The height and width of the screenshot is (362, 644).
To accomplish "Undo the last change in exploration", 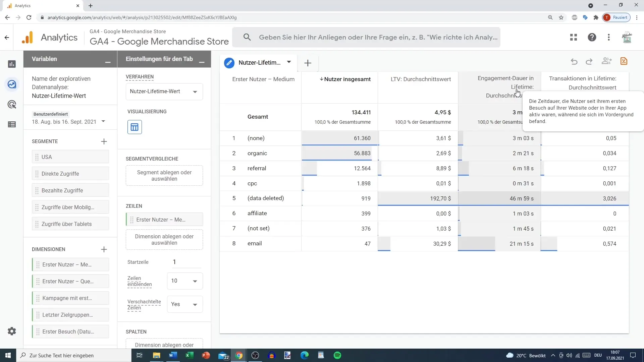I will pos(574,61).
